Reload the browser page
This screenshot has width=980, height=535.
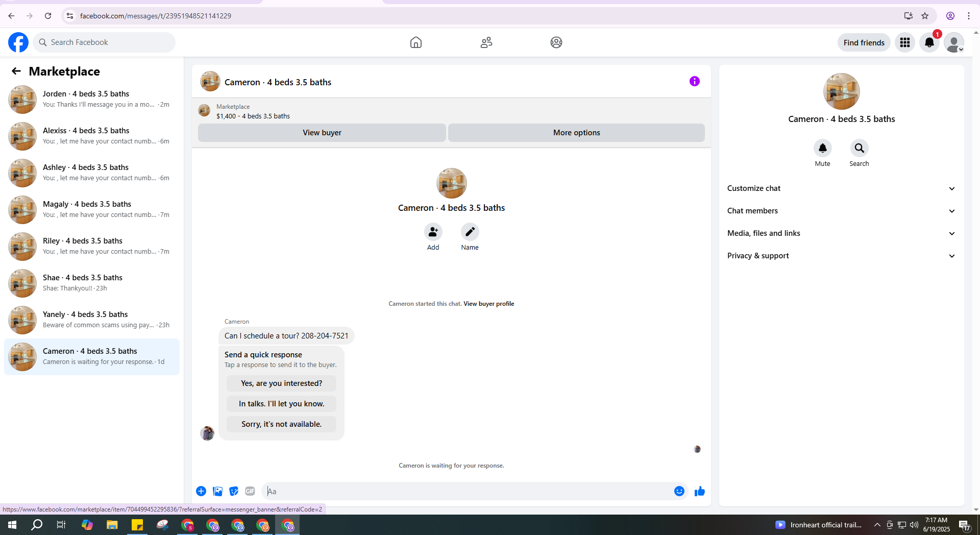click(48, 16)
